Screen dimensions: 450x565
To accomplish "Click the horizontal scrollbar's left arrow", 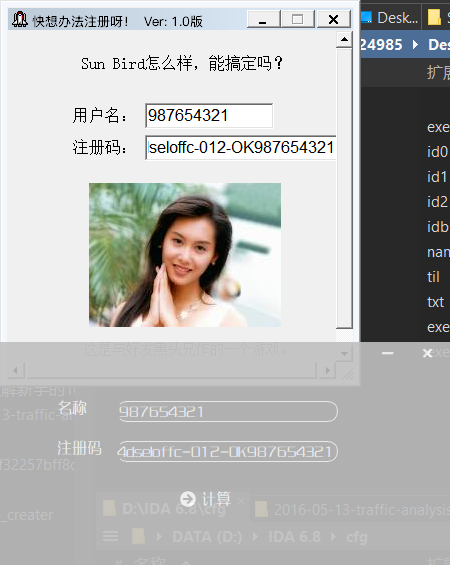I will pos(15,370).
